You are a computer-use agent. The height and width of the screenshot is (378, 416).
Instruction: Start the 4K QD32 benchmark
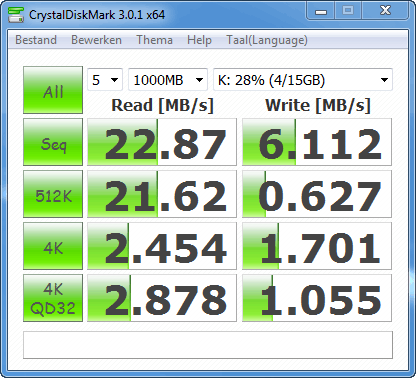[53, 298]
